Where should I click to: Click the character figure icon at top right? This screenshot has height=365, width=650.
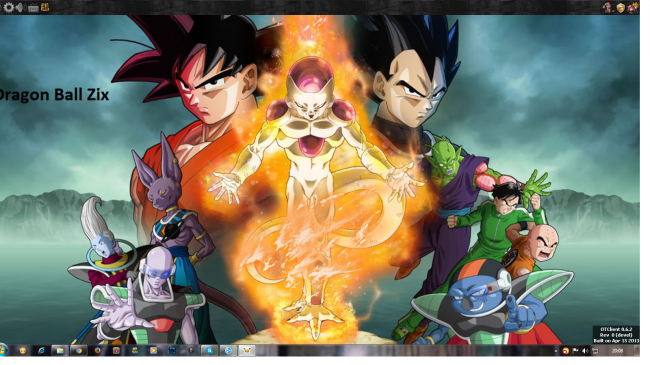607,7
